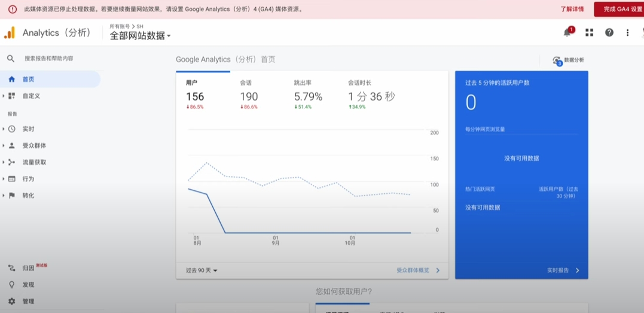Open the help question mark icon
The image size is (644, 313).
(609, 32)
